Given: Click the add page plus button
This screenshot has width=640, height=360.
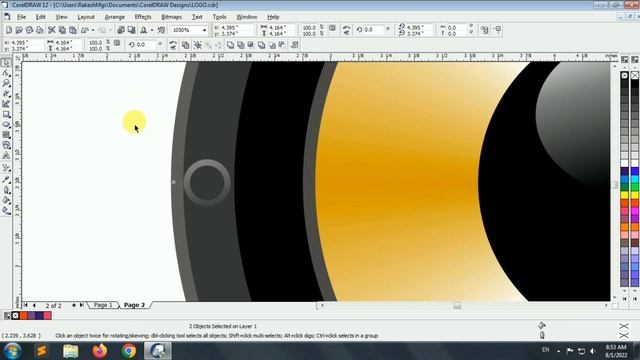Looking at the screenshot, I should [x=74, y=305].
